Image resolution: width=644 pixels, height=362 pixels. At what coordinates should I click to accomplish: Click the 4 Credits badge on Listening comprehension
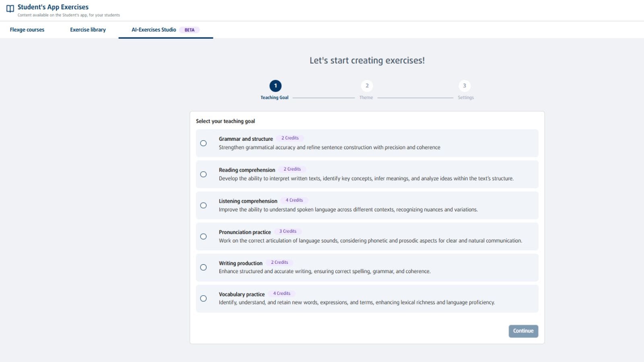click(x=294, y=200)
